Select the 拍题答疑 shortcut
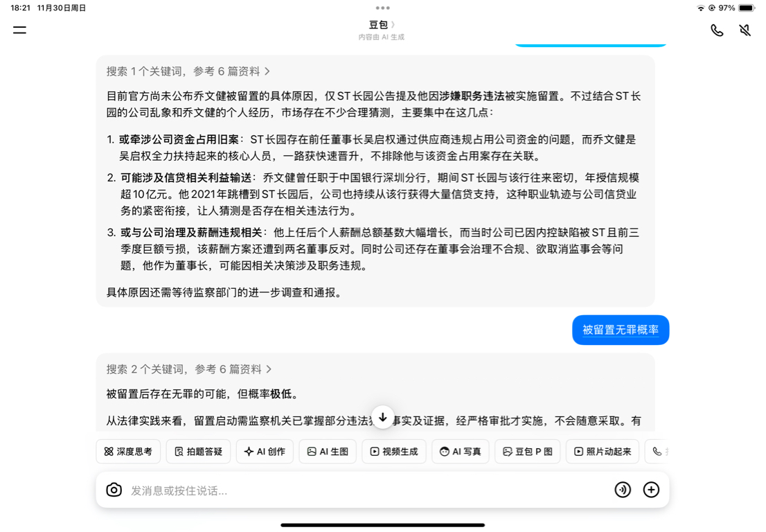 coord(198,452)
